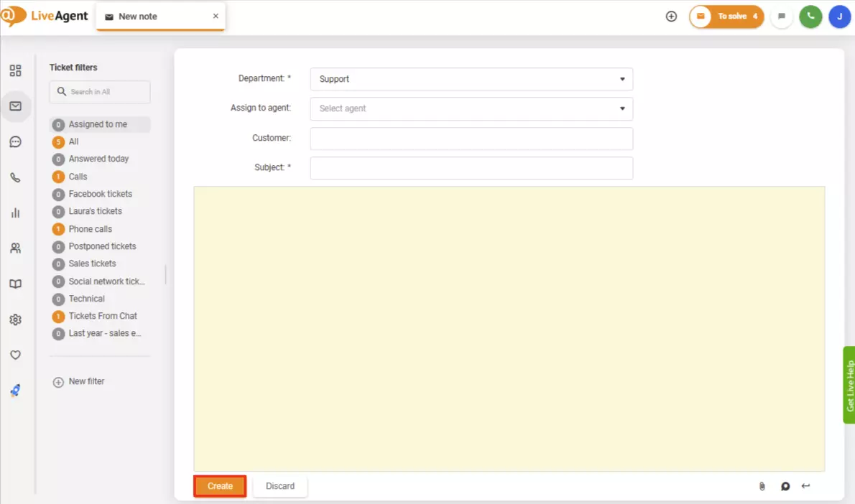Open the create-new plus menu in the header
This screenshot has width=855, height=504.
[x=671, y=16]
